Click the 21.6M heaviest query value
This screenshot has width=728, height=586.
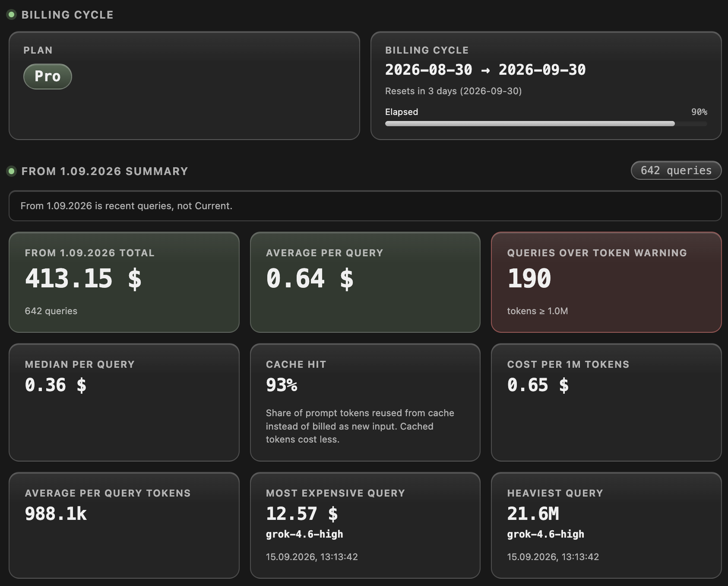coord(533,514)
